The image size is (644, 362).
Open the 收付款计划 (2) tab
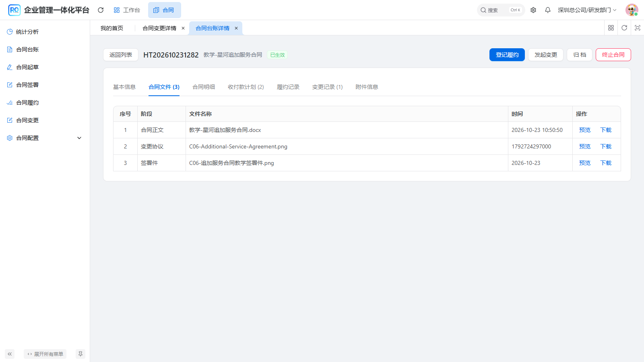tap(246, 87)
